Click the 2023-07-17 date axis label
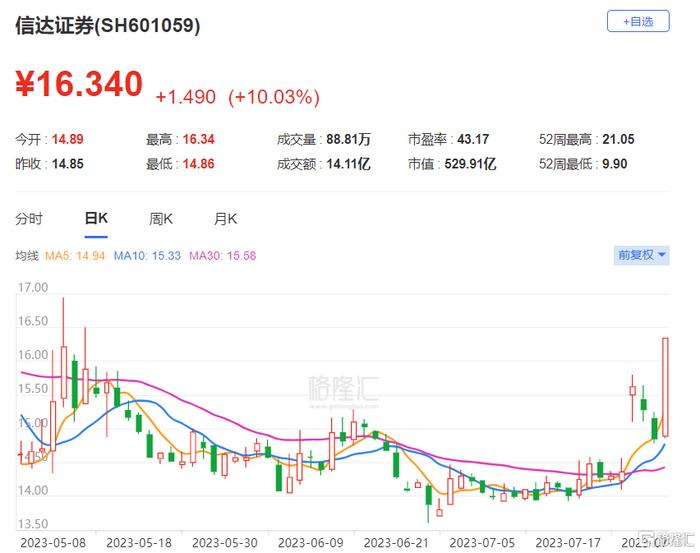The width and height of the screenshot is (700, 553). [568, 543]
